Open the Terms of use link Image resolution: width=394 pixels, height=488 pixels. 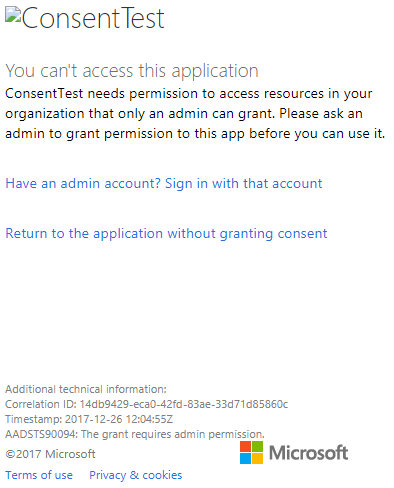[x=39, y=475]
